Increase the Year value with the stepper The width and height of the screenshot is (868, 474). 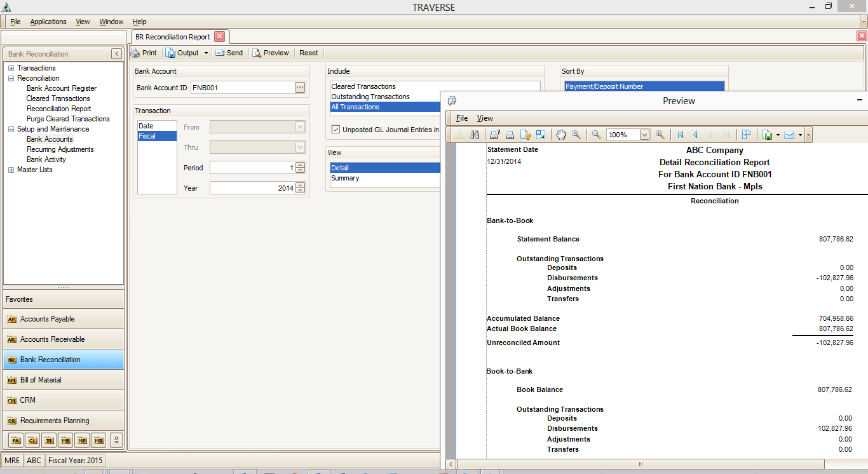299,185
